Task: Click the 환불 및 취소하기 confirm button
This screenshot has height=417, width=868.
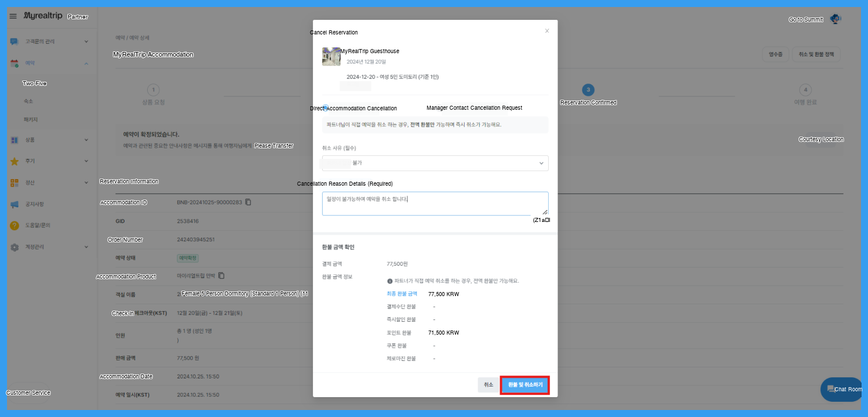Action: click(525, 385)
